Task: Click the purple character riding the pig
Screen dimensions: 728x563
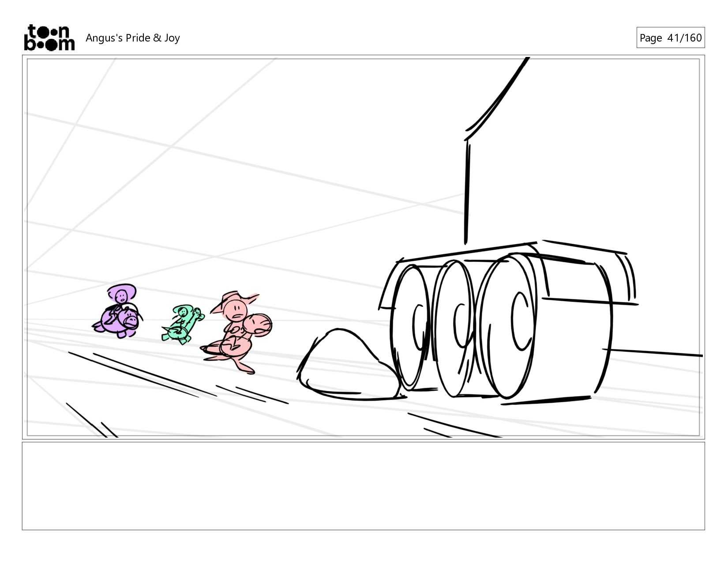Action: pos(118,311)
